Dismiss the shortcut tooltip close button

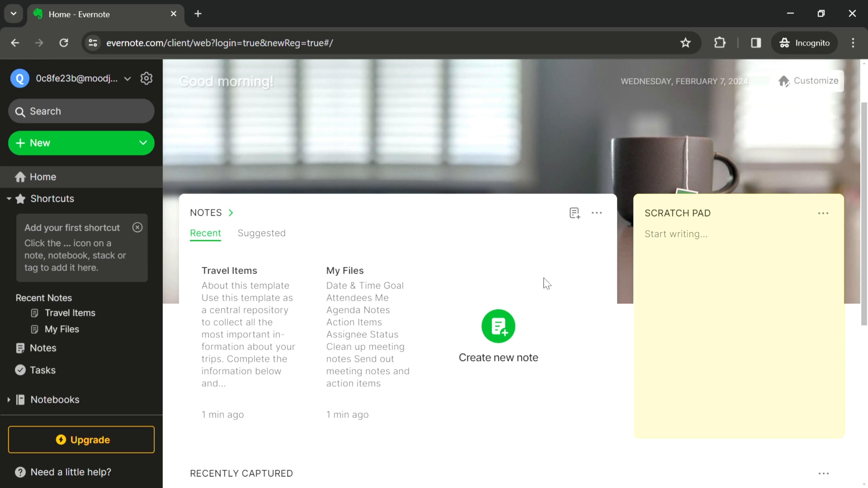[138, 227]
